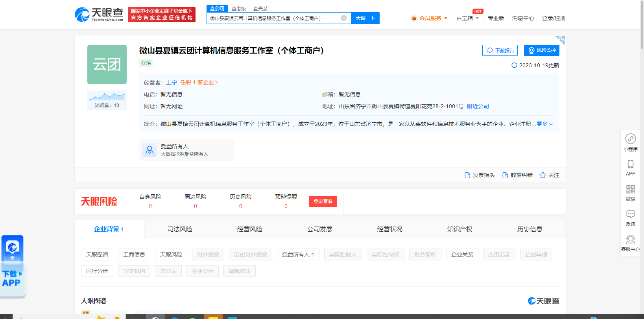Find nearby companies via 附近公司
The width and height of the screenshot is (644, 319).
point(478,106)
